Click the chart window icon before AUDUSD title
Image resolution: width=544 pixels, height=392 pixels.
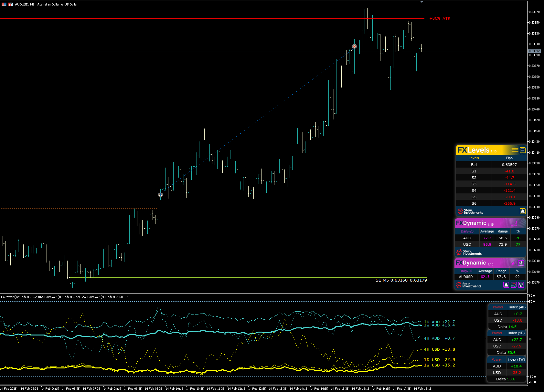point(4,4)
